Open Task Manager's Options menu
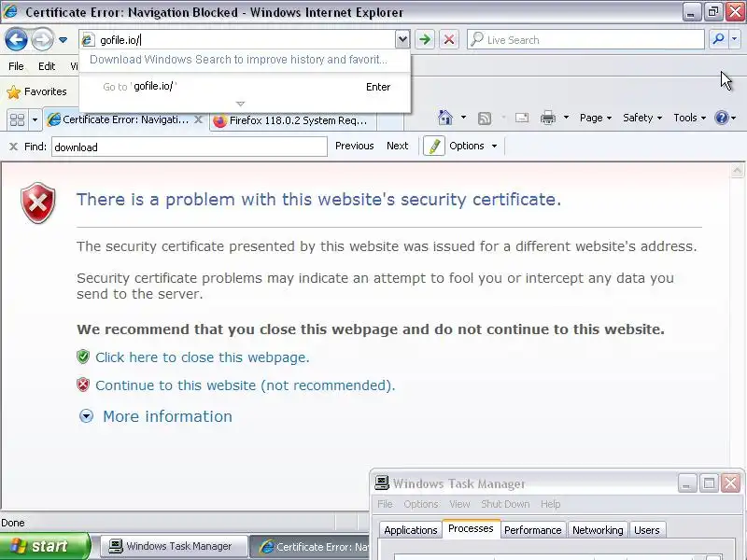Image resolution: width=747 pixels, height=560 pixels. 421,504
